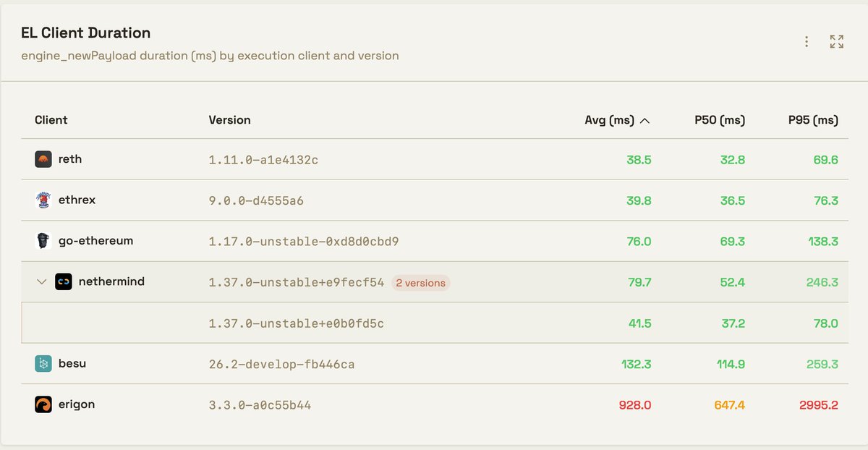The image size is (868, 450).
Task: Click version 3.3.0-a0c55b44
Action: (260, 405)
